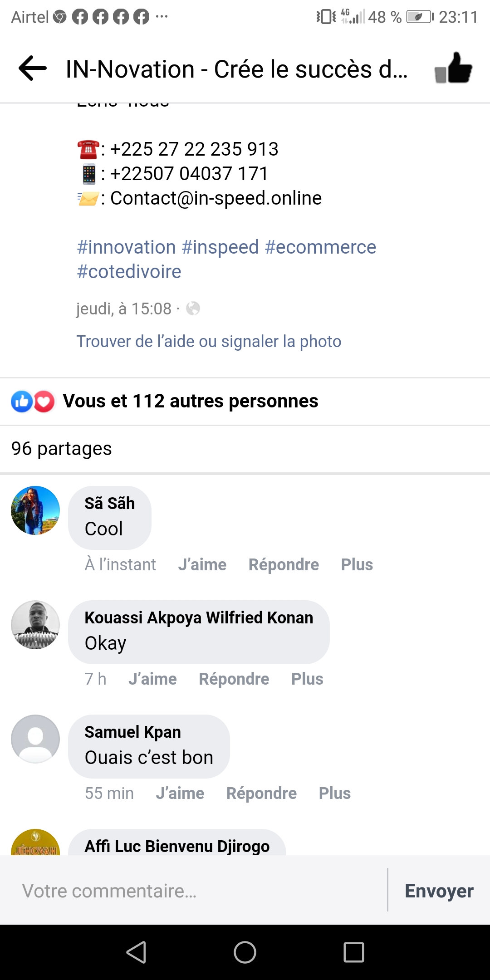Open Plus options on Kouassi's comment
Screen dimensions: 490x980
point(307,679)
